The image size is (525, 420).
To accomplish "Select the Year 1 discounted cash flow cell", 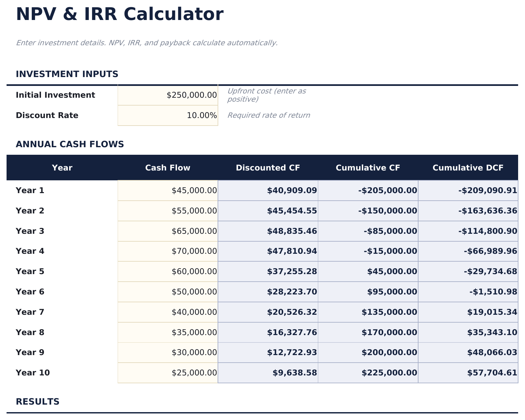I will coord(268,190).
